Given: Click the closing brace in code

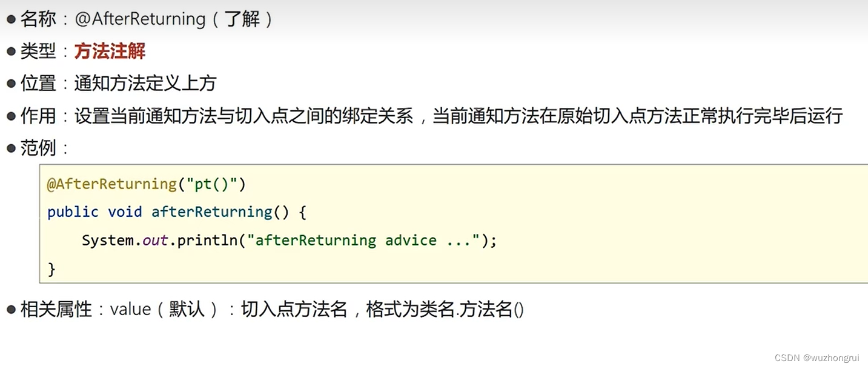Looking at the screenshot, I should 51,269.
